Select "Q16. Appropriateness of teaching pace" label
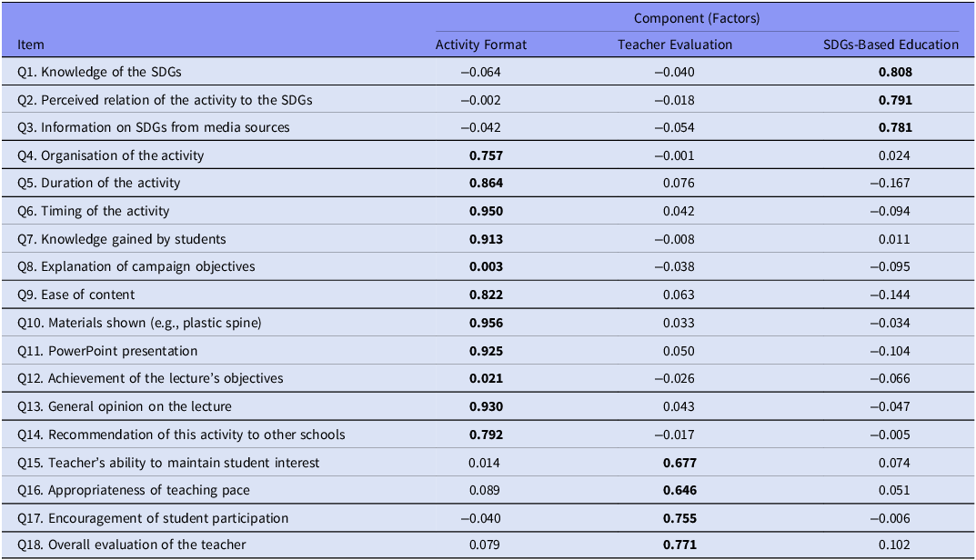Viewport: 976px width, 560px height. point(134,490)
